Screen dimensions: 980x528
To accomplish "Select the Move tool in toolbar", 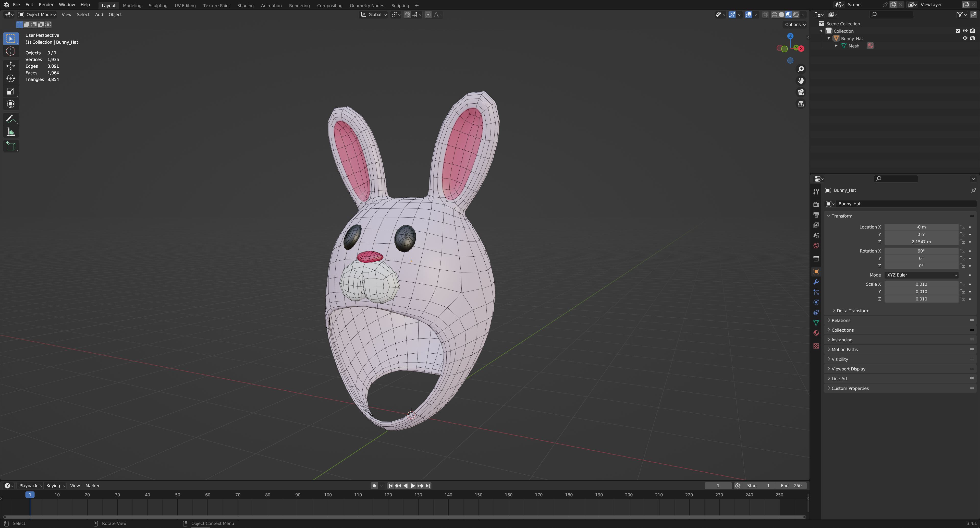I will coord(11,65).
